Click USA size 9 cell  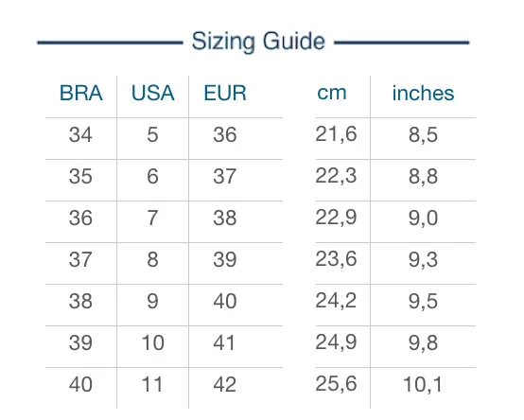(x=152, y=301)
